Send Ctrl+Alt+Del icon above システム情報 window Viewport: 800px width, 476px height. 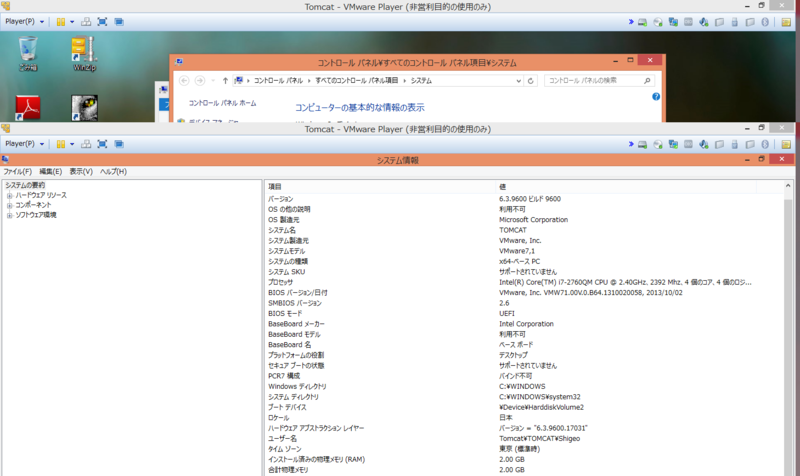coord(86,144)
